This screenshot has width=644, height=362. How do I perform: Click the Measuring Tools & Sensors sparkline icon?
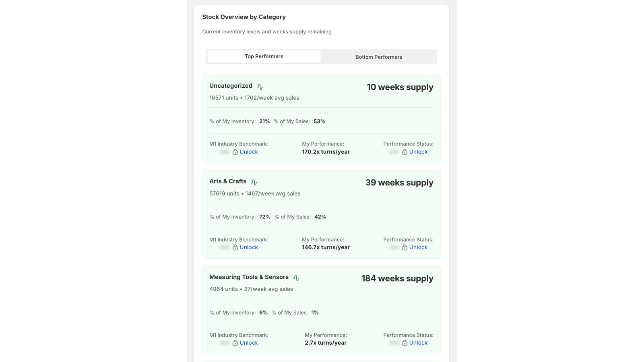point(297,277)
